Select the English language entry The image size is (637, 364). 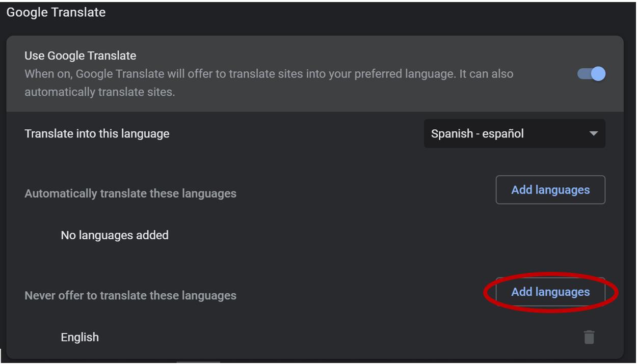[79, 337]
